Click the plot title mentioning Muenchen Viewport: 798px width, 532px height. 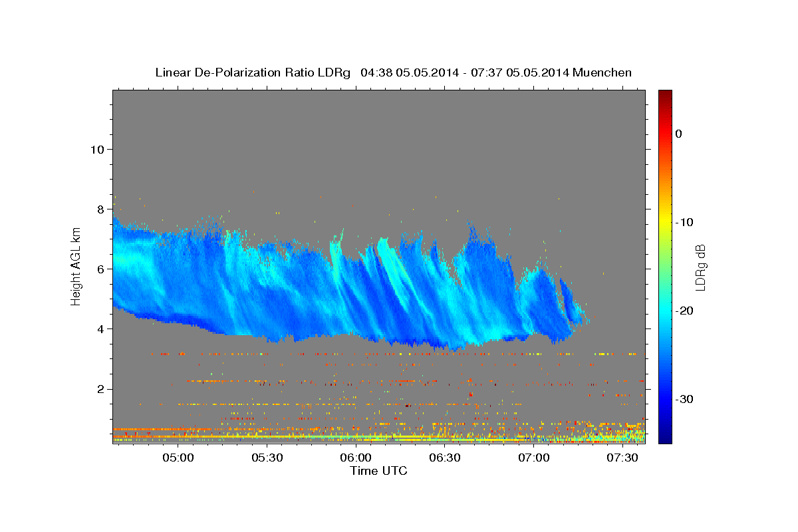(393, 72)
